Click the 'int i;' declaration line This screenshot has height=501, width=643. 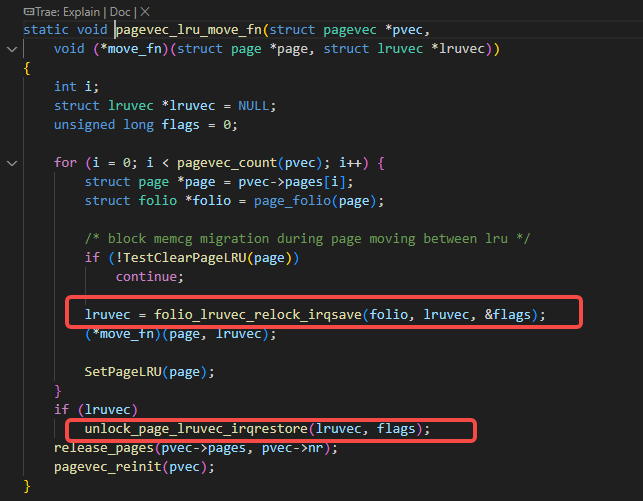click(x=76, y=87)
